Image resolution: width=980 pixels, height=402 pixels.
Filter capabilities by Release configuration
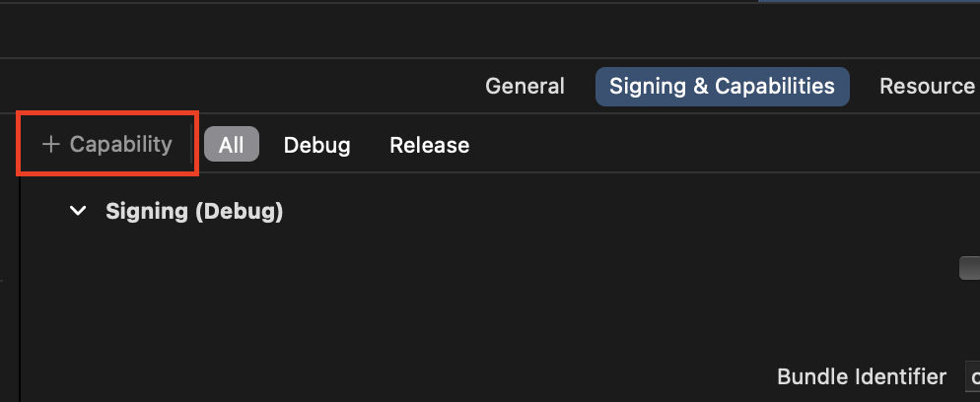(429, 145)
